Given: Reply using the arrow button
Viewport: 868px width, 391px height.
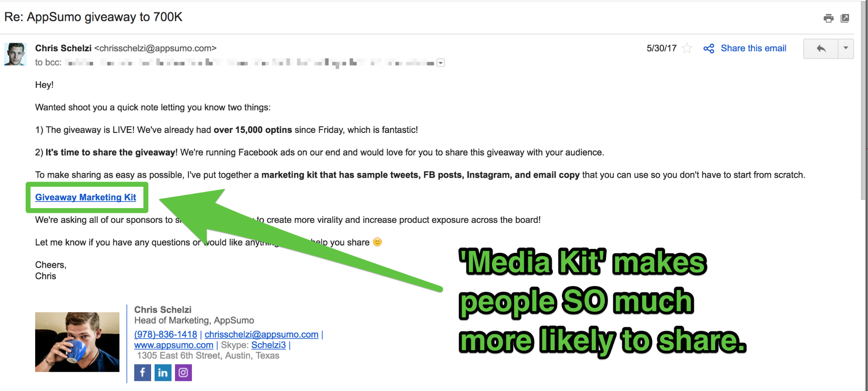Looking at the screenshot, I should pyautogui.click(x=821, y=49).
